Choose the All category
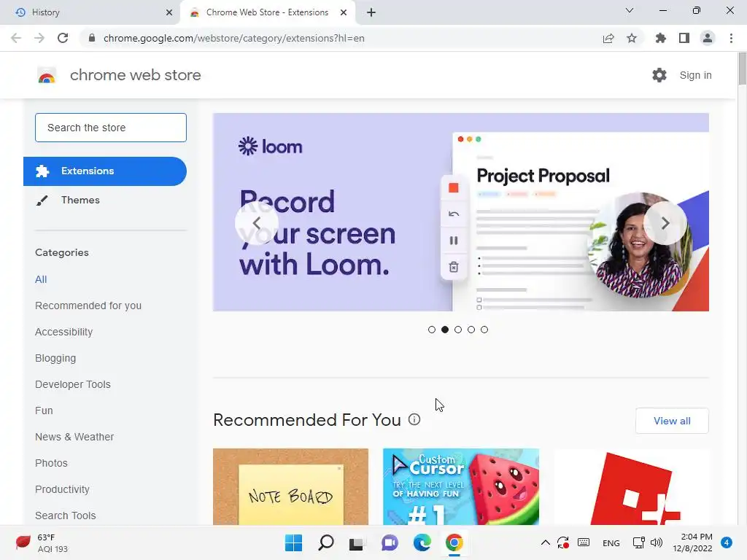The width and height of the screenshot is (747, 560). click(x=41, y=279)
